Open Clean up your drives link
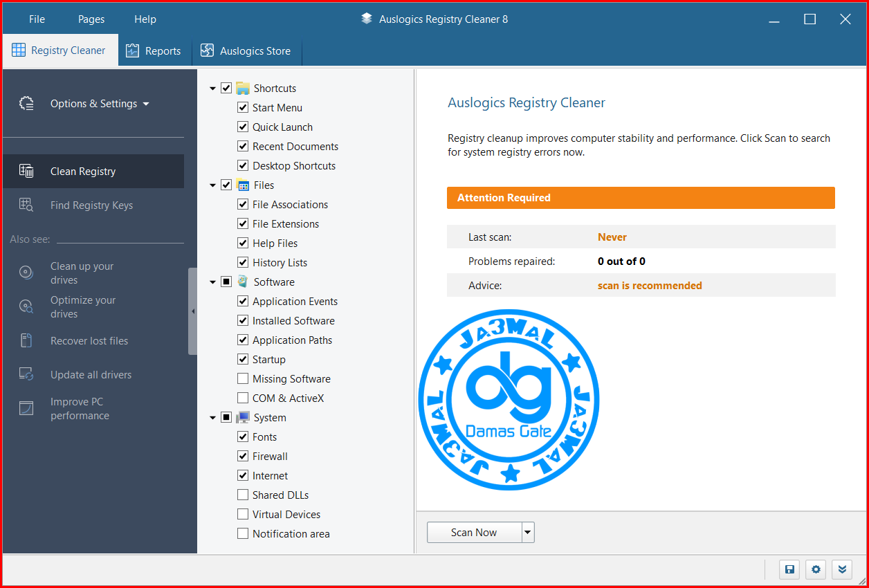 [x=82, y=273]
